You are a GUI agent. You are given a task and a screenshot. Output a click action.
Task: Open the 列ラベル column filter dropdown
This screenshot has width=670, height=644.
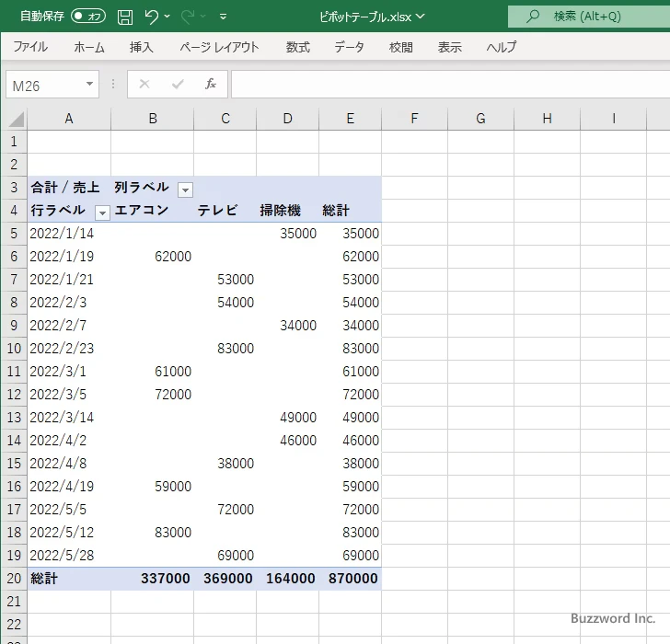185,189
